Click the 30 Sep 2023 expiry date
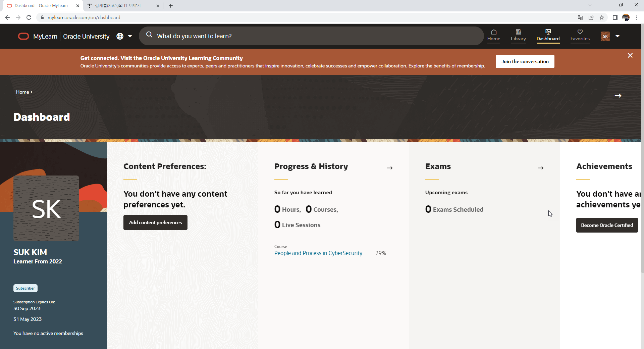This screenshot has height=349, width=644. (27, 308)
